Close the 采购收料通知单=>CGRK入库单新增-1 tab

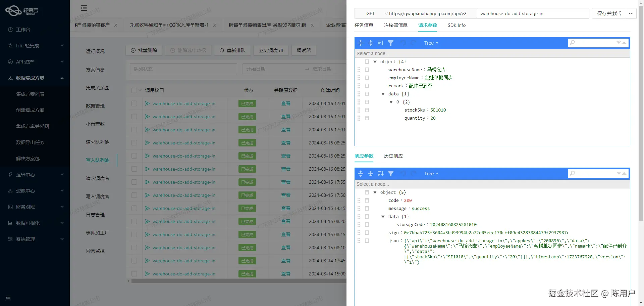(x=215, y=25)
